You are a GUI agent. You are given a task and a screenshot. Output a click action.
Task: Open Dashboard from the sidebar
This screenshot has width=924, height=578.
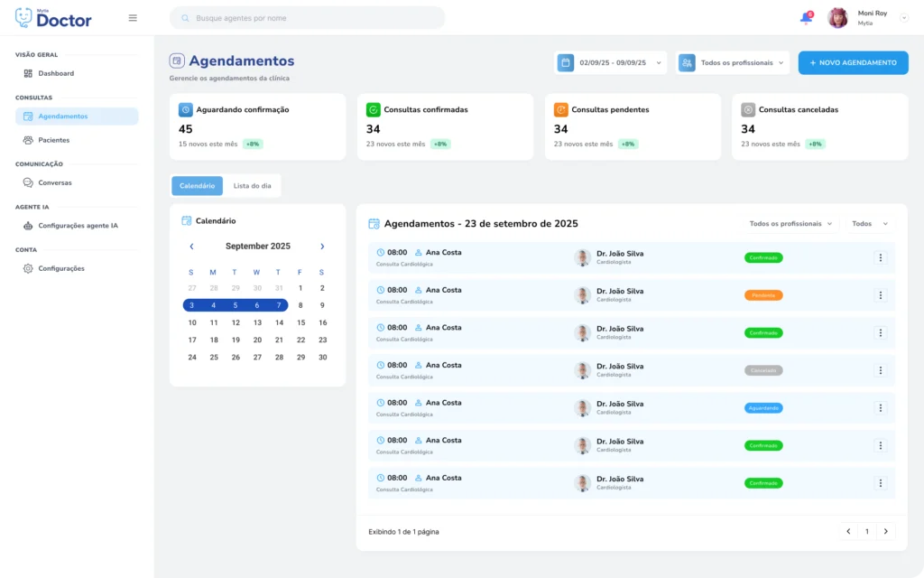[56, 73]
